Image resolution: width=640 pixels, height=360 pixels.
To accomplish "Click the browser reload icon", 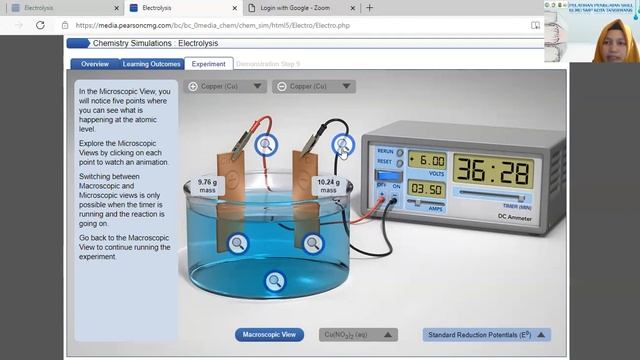I will (40, 25).
